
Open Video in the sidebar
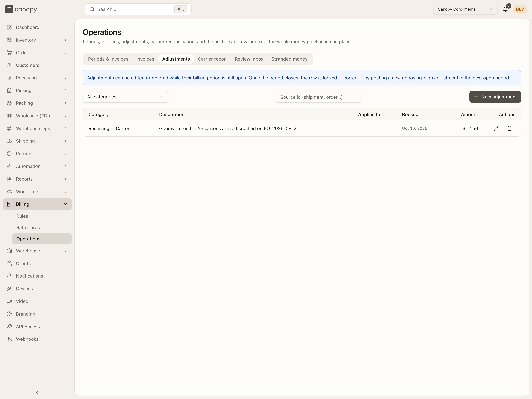point(37,301)
